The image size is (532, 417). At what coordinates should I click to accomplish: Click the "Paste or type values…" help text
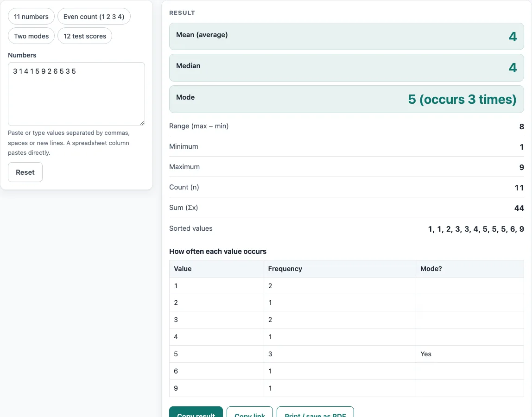[x=69, y=143]
